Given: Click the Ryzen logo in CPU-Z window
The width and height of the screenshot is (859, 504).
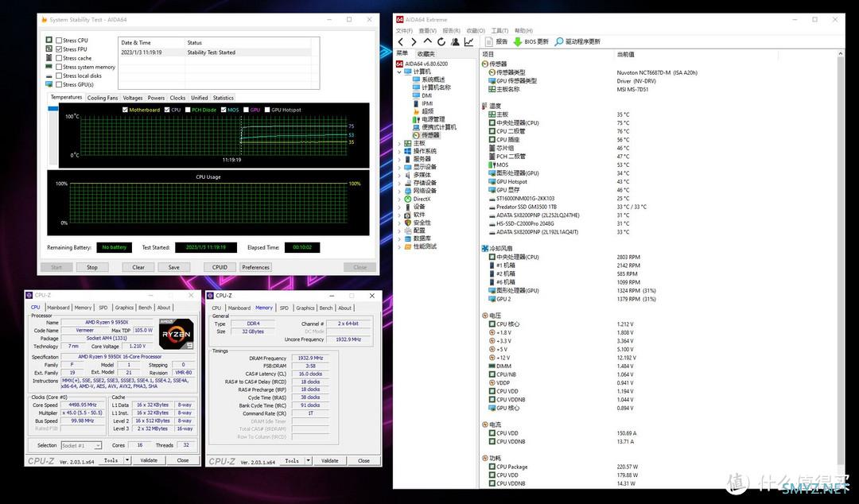Looking at the screenshot, I should pos(177,334).
